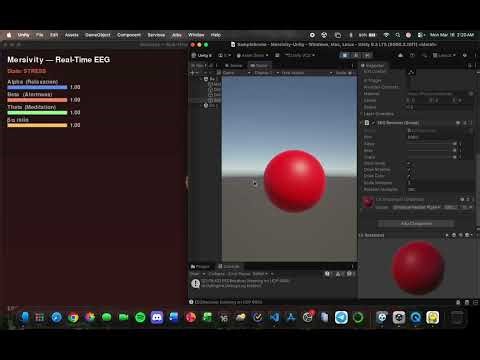Viewport: 480px width, 360px height.
Task: Toggle Error Pause in the Console toolbar
Action: click(x=239, y=274)
